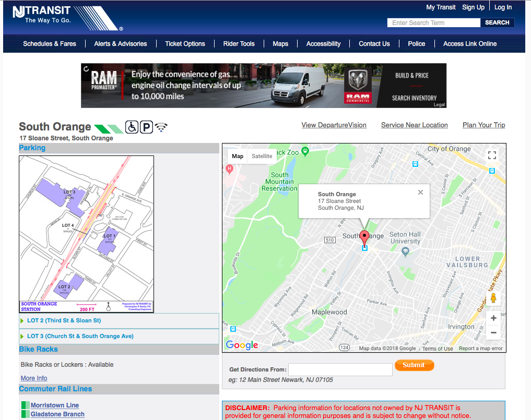Open the Alerts & Advisories menu
The image size is (531, 420).
click(x=121, y=44)
